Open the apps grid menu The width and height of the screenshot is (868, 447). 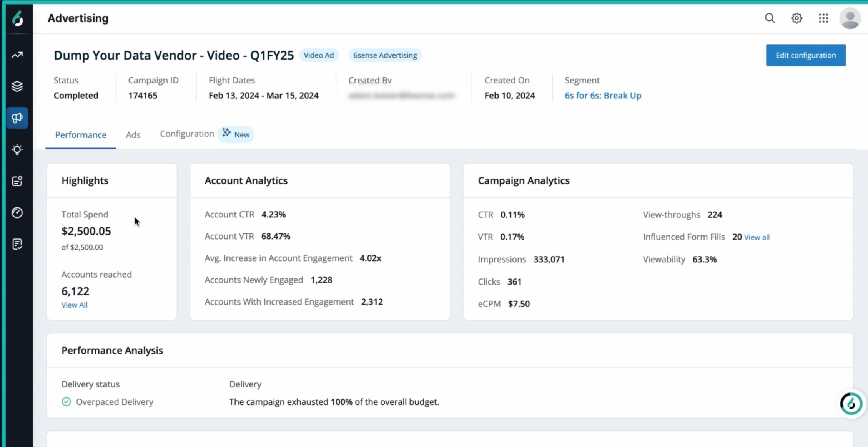tap(823, 18)
